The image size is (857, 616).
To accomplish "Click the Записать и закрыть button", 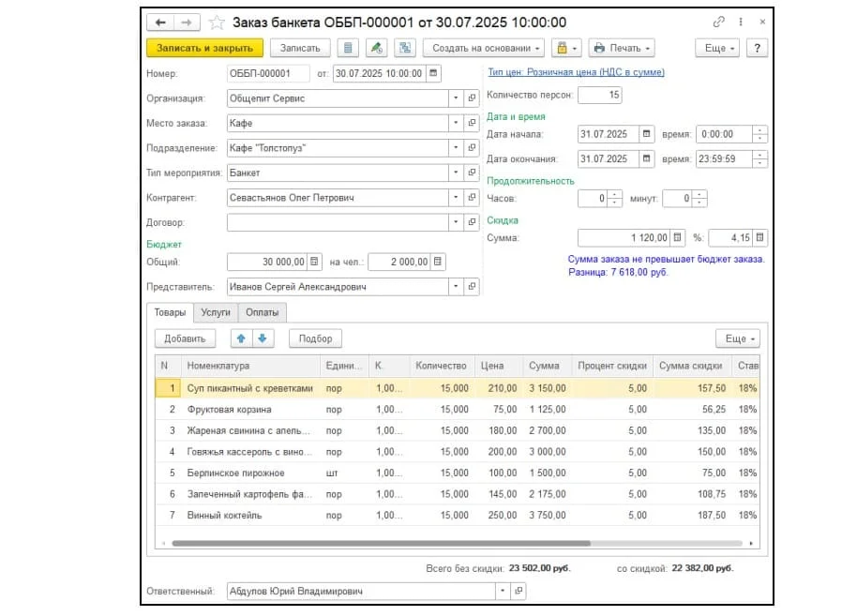I will click(x=205, y=48).
